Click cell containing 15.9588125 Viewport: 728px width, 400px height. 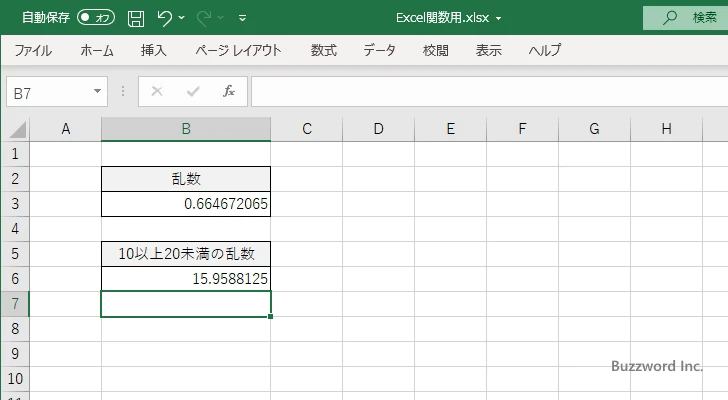(186, 279)
